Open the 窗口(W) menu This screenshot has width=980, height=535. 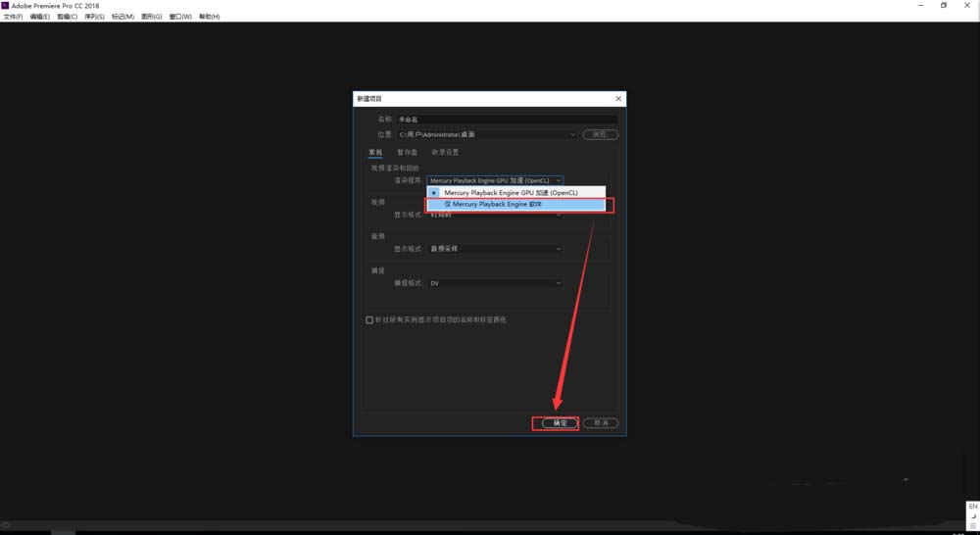(x=180, y=17)
